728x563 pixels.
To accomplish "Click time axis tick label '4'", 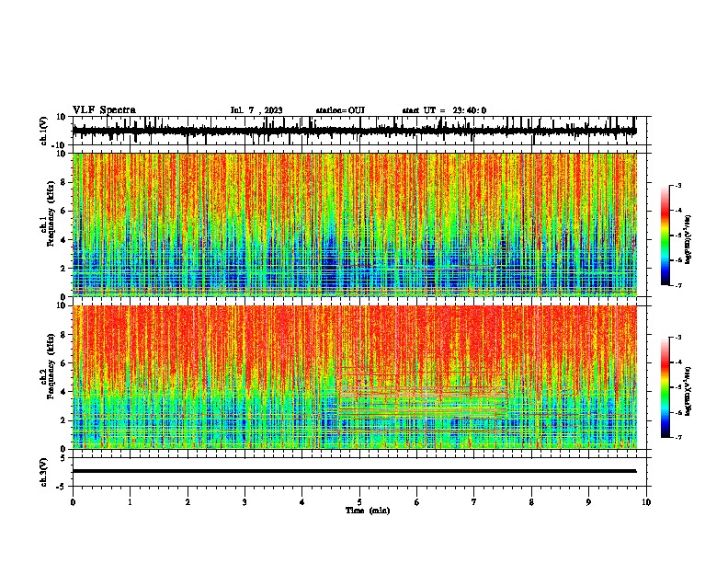I will click(302, 502).
